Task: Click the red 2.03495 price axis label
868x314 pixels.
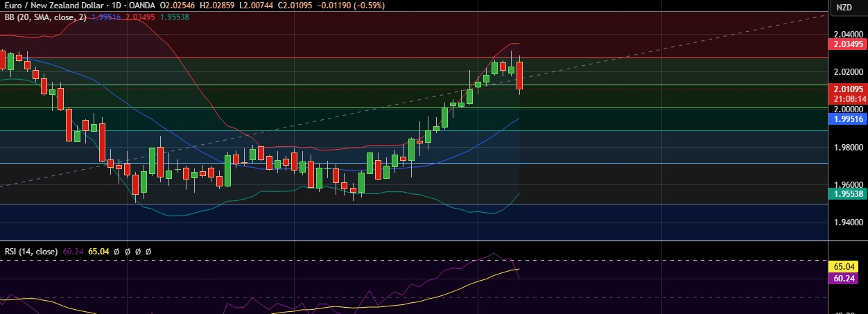Action: (x=847, y=43)
